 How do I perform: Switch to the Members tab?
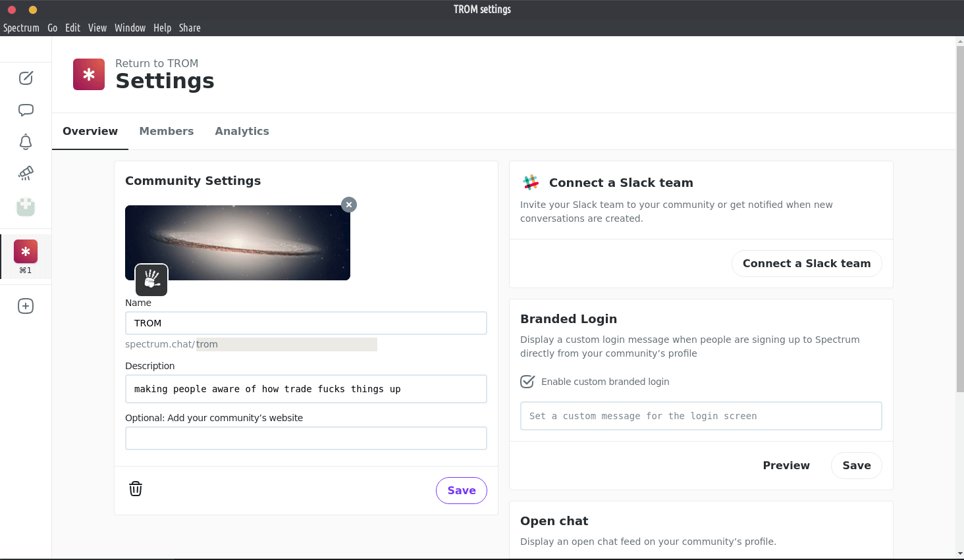click(x=166, y=132)
